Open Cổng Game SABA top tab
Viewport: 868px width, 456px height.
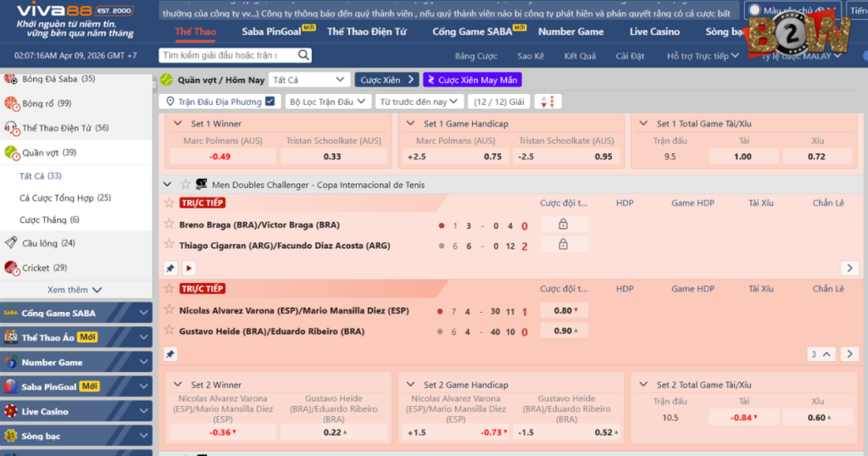[472, 31]
